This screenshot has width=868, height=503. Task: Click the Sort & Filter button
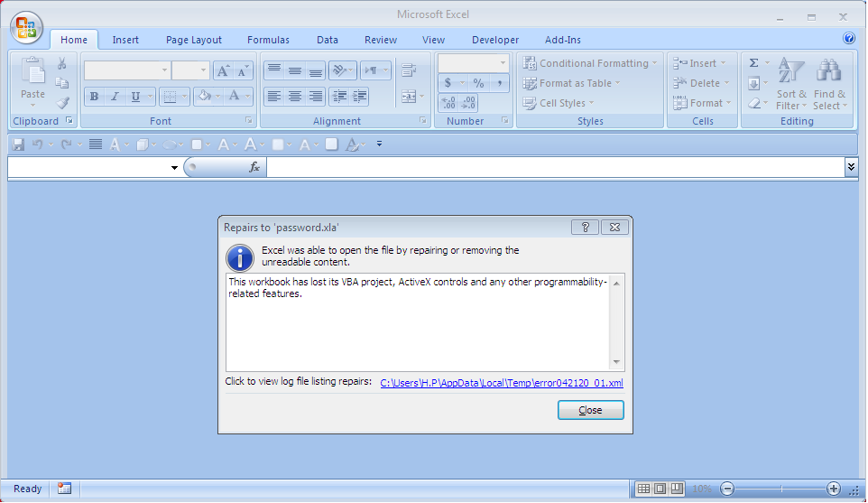[791, 83]
